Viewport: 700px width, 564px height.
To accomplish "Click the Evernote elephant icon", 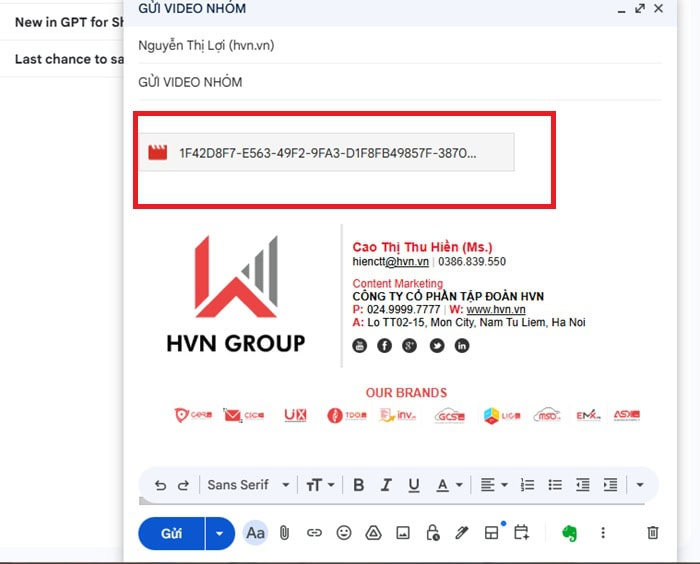I will [x=570, y=533].
